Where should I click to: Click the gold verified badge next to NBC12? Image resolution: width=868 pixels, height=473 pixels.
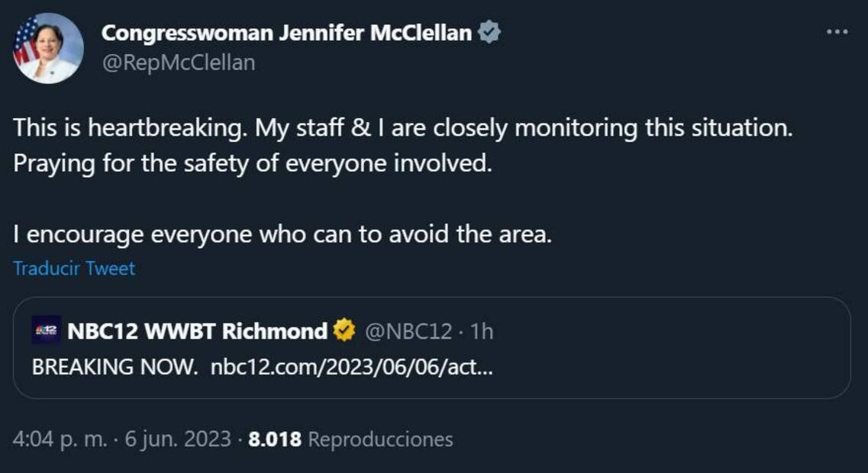point(344,331)
